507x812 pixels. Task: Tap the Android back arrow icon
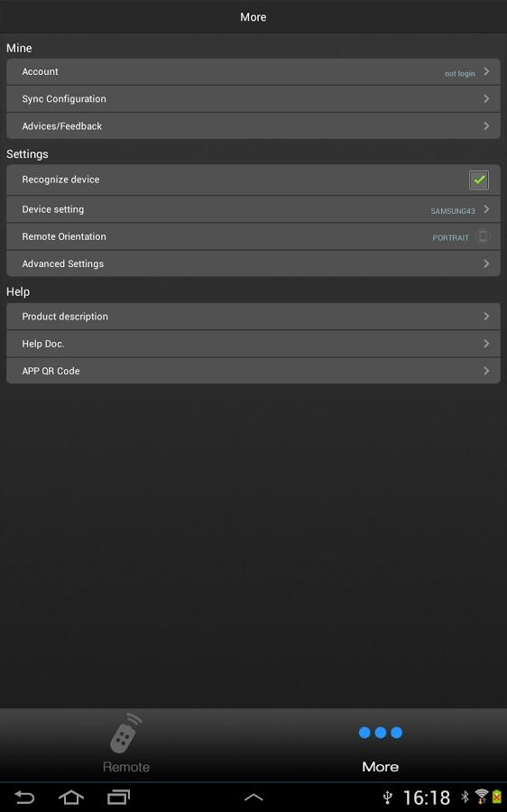23,797
